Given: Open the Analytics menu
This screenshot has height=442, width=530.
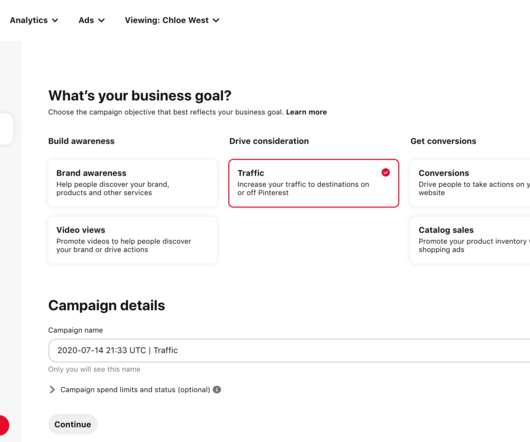Looking at the screenshot, I should [34, 20].
